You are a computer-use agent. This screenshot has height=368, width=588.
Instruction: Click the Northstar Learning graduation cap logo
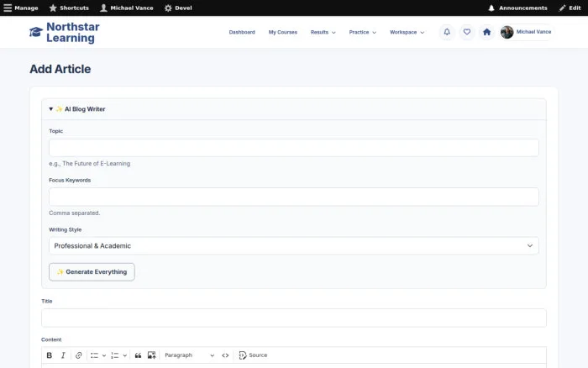36,32
